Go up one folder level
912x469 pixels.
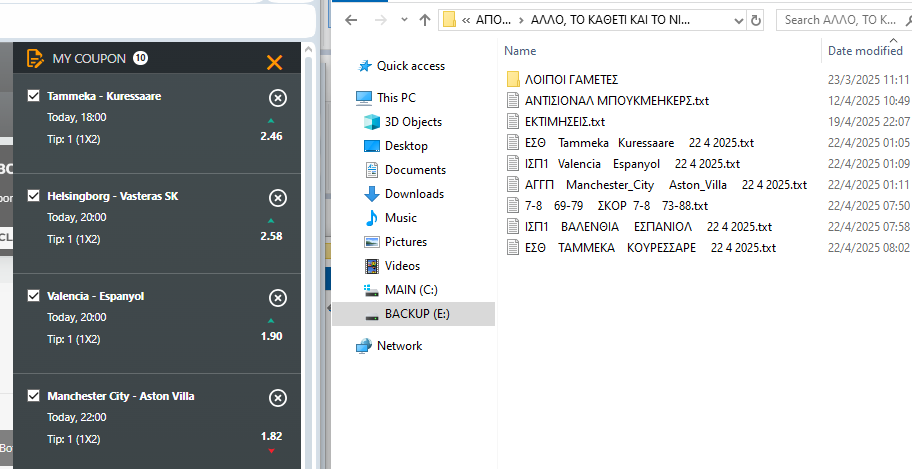pyautogui.click(x=425, y=20)
